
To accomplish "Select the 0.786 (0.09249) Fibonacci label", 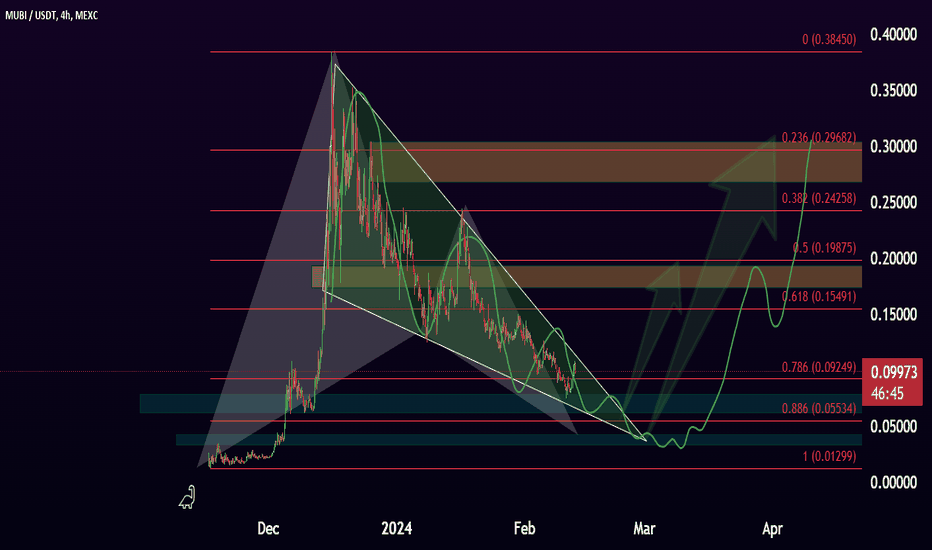I will 819,366.
